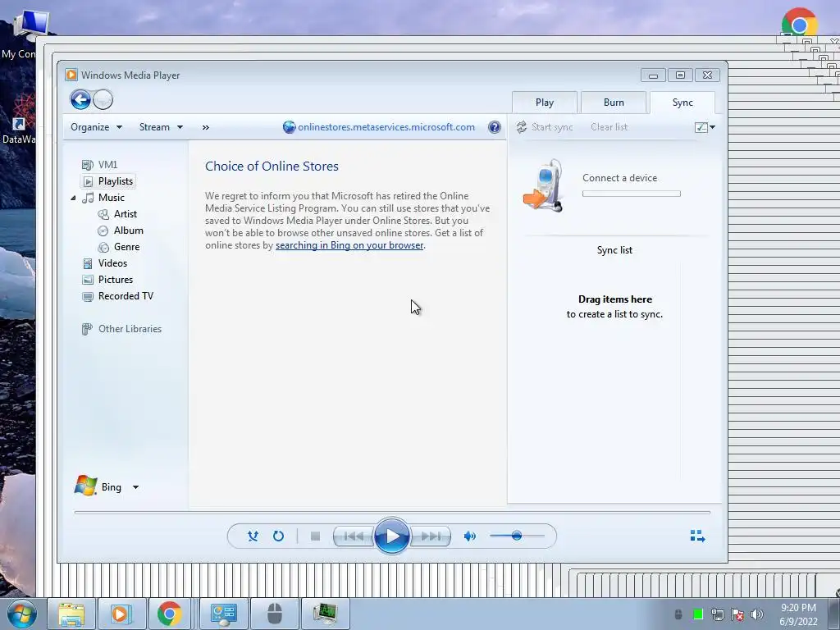Switch to Now Playing view icon
This screenshot has height=630, width=840.
pos(697,536)
